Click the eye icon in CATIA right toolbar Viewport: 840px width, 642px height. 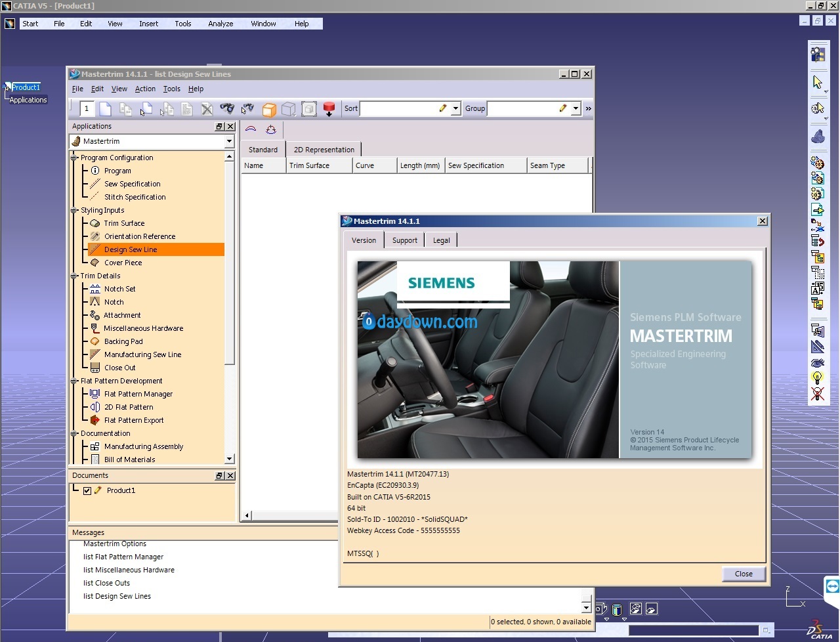click(x=817, y=362)
